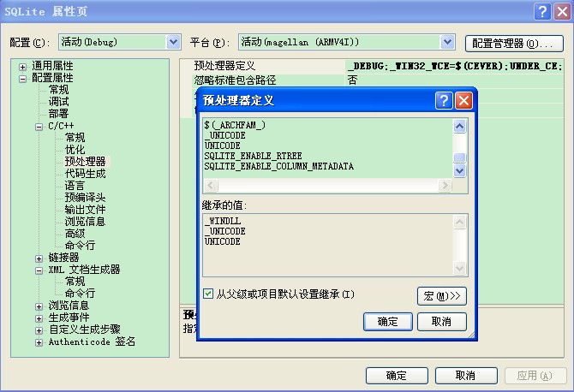Click the left arrow of the horizontal scrollbar
Viewport: 574px width, 392px height.
[x=211, y=185]
